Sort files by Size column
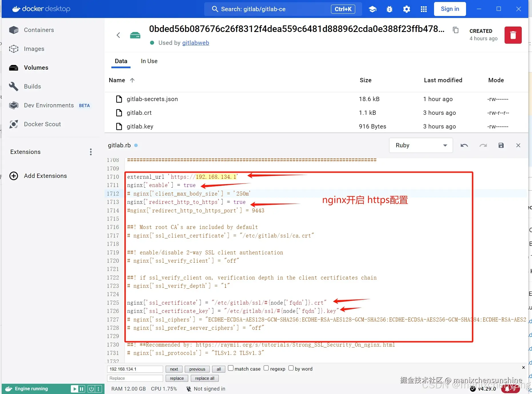 tap(366, 80)
